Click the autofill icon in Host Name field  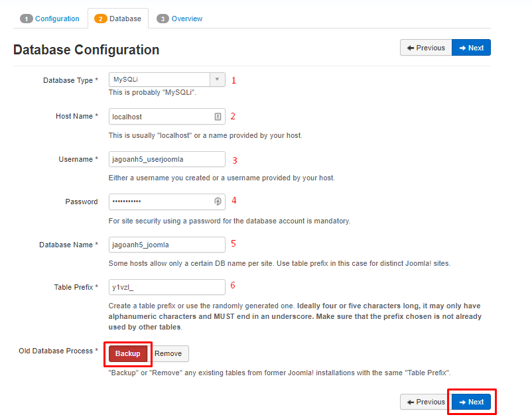click(x=218, y=117)
